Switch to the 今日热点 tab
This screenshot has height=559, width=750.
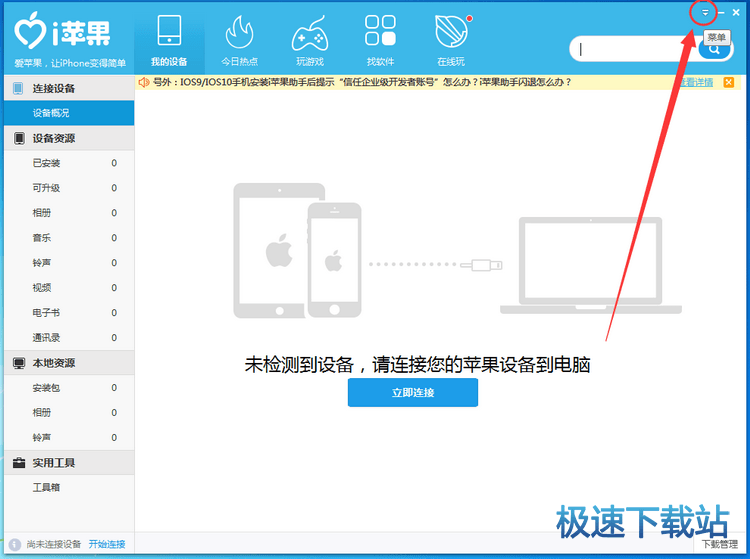(x=240, y=41)
